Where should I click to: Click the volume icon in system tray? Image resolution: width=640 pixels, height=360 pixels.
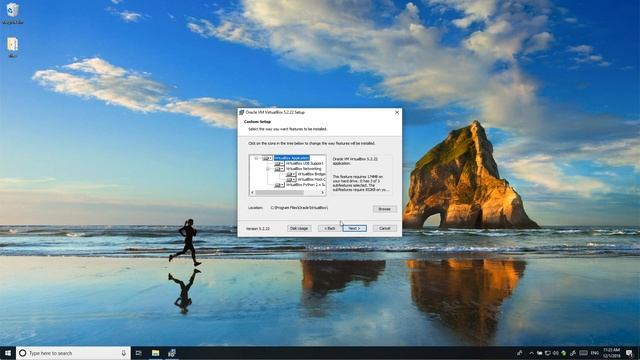[x=556, y=353]
